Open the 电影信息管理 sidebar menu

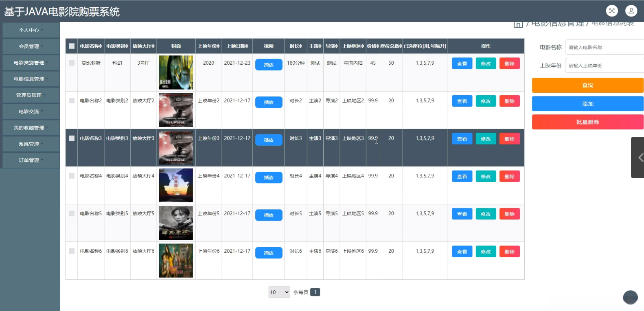[31, 79]
